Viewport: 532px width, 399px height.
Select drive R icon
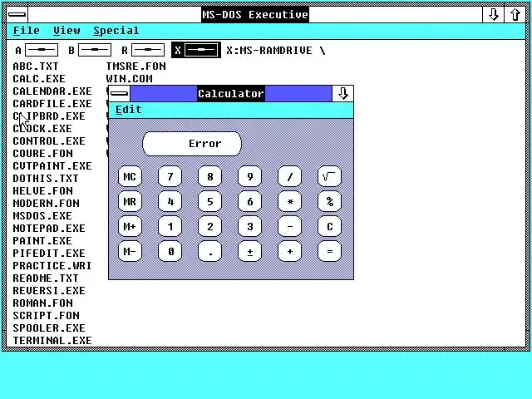[x=148, y=50]
